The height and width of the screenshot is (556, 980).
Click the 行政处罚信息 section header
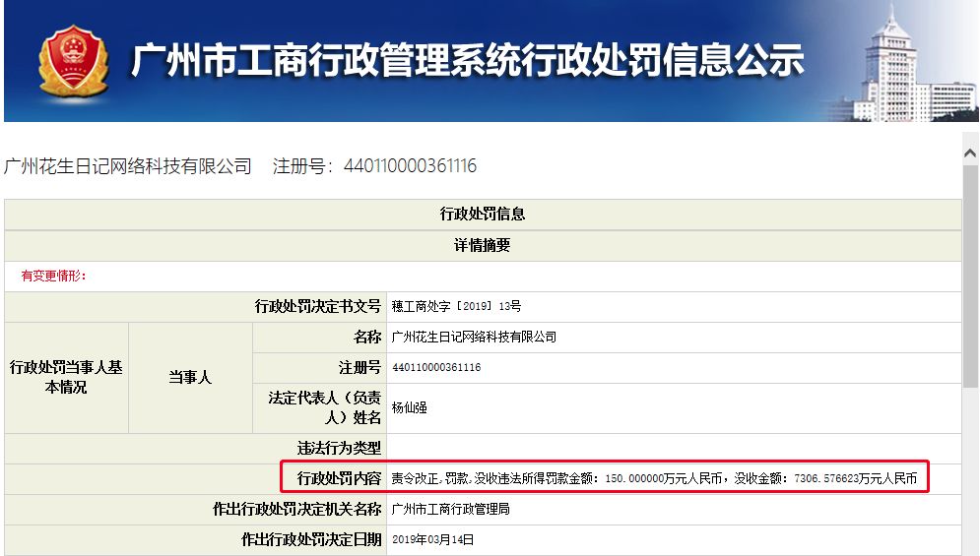[483, 215]
